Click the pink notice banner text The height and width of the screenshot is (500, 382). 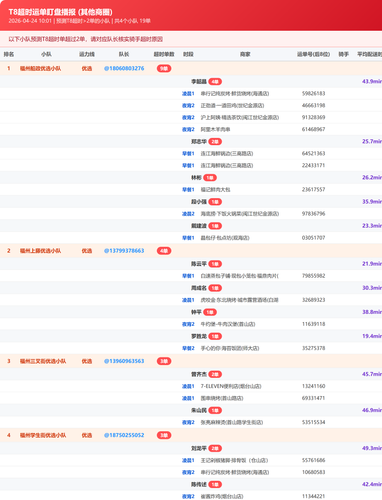[x=86, y=39]
